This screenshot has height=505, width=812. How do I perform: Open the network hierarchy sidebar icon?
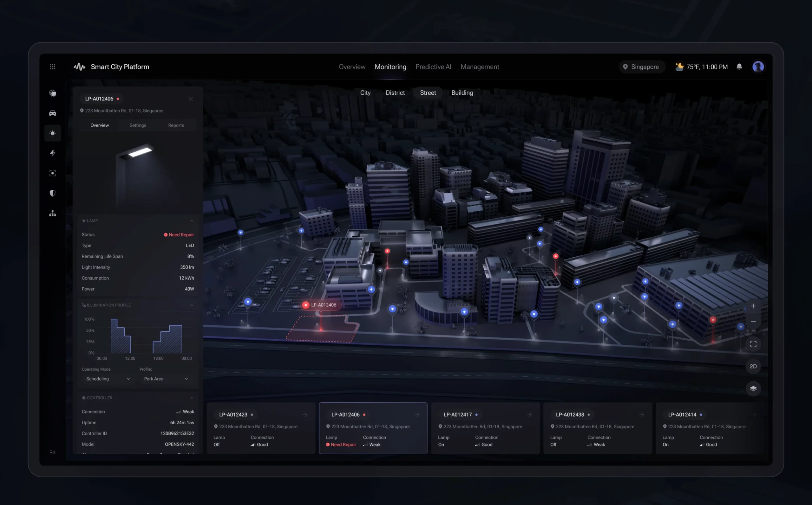tap(52, 214)
